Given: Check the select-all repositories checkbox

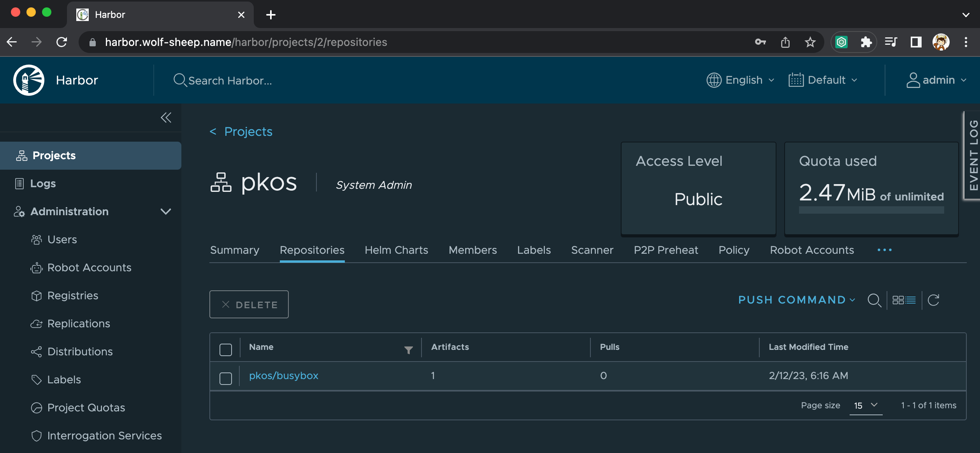Looking at the screenshot, I should click(226, 349).
